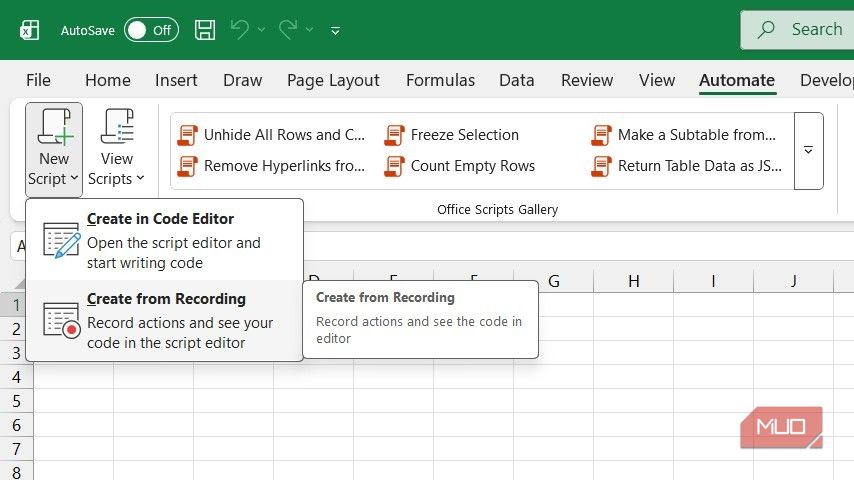Switch to the Developer tab
854x480 pixels.
click(825, 80)
